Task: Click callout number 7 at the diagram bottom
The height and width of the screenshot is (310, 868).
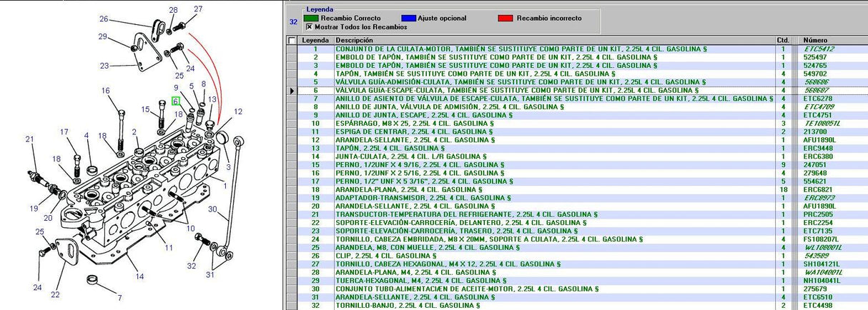Action: (x=119, y=298)
